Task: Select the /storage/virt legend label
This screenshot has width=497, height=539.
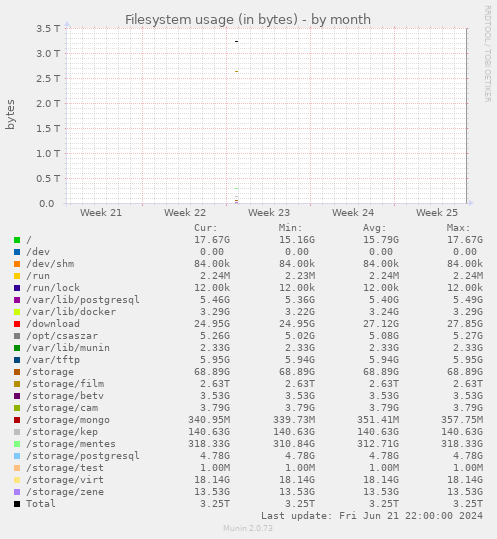Action: point(65,480)
